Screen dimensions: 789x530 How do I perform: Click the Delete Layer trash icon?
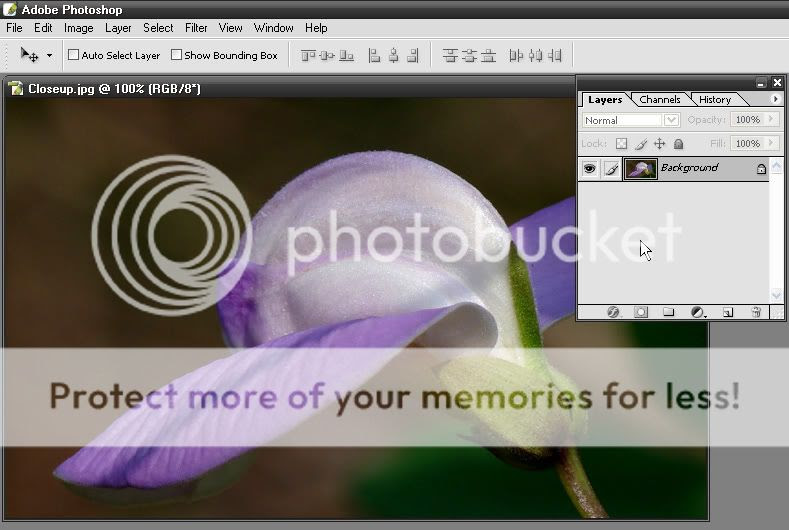tap(756, 312)
